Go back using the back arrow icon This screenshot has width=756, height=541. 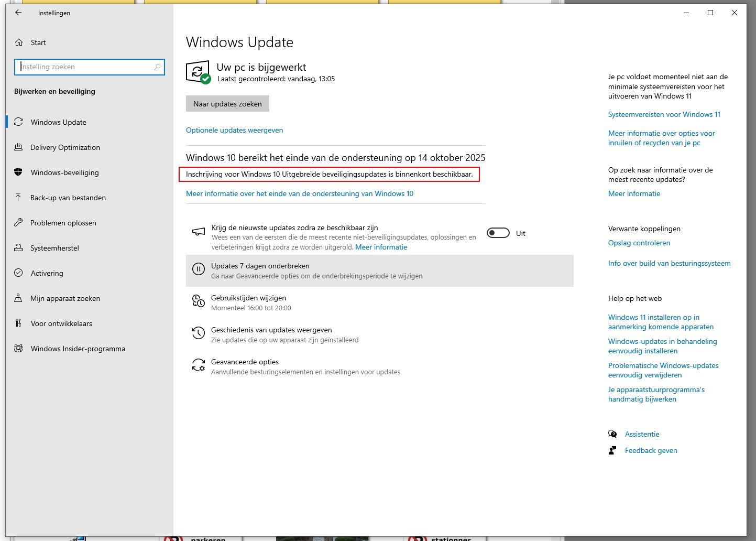coord(18,13)
